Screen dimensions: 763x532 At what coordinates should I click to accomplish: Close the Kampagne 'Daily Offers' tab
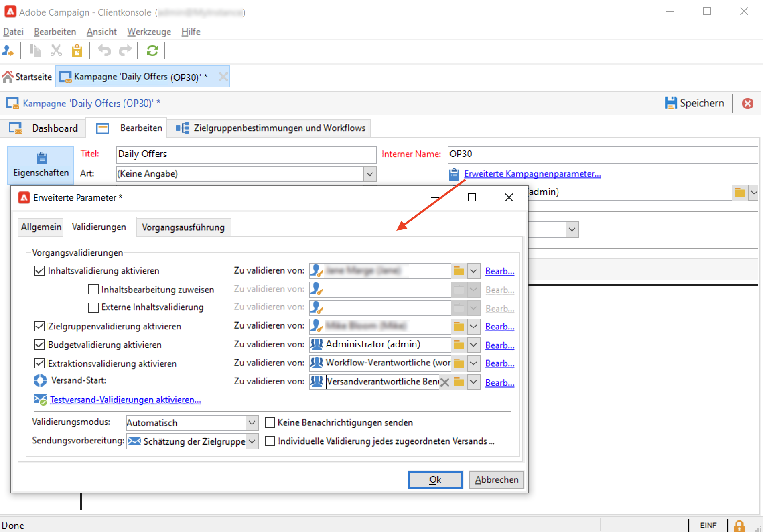tap(223, 77)
